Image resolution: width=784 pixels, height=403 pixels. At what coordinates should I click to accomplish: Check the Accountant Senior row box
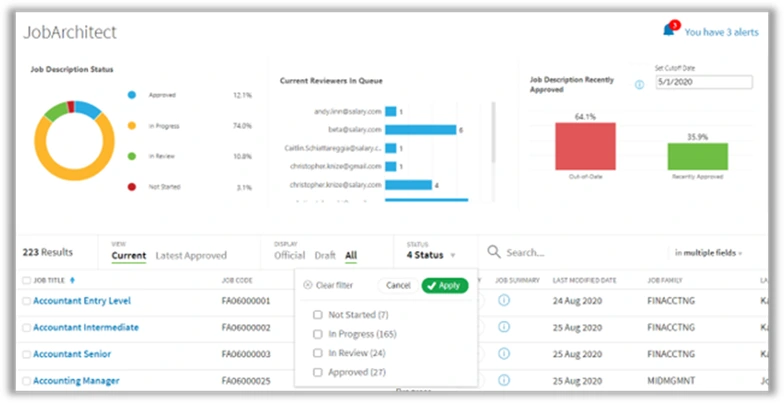(26, 354)
